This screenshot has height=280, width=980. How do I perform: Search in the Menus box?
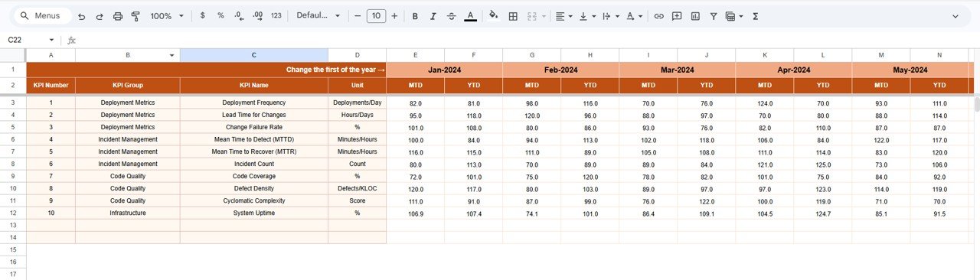(43, 16)
